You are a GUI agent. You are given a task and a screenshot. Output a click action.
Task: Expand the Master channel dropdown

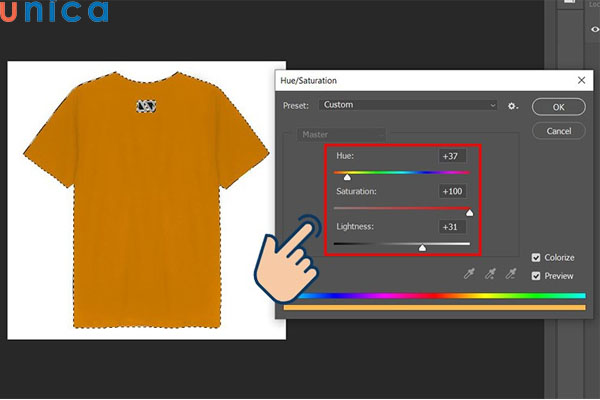[x=340, y=134]
